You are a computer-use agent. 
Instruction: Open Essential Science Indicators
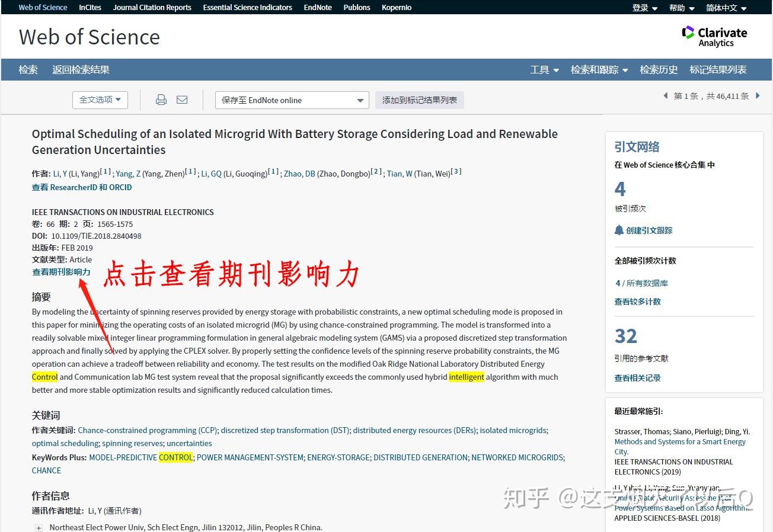pyautogui.click(x=247, y=7)
